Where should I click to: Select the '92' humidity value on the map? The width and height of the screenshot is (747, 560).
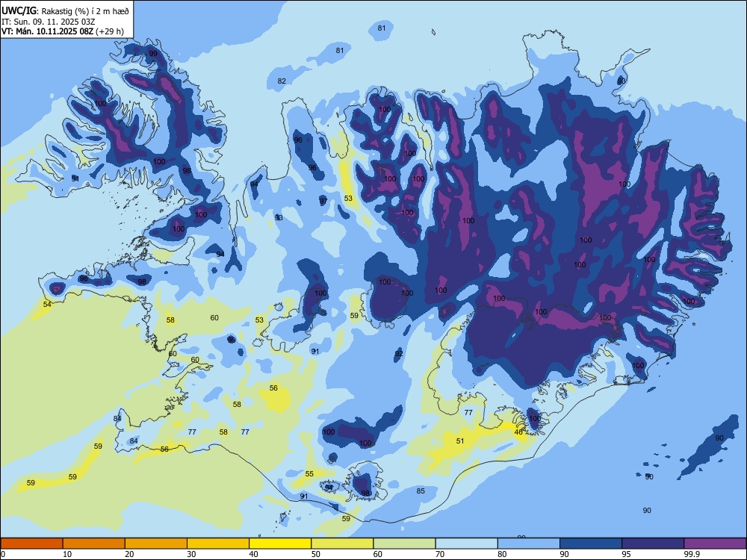(399, 353)
